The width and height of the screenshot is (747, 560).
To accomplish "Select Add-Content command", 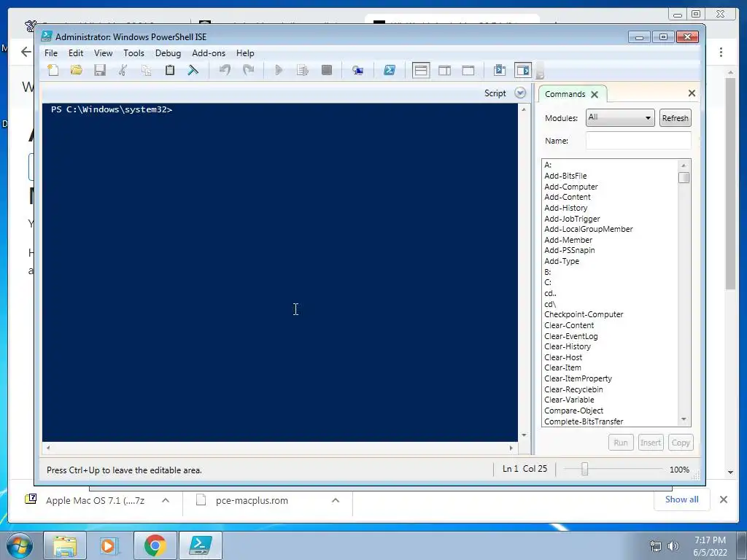I will click(x=568, y=197).
